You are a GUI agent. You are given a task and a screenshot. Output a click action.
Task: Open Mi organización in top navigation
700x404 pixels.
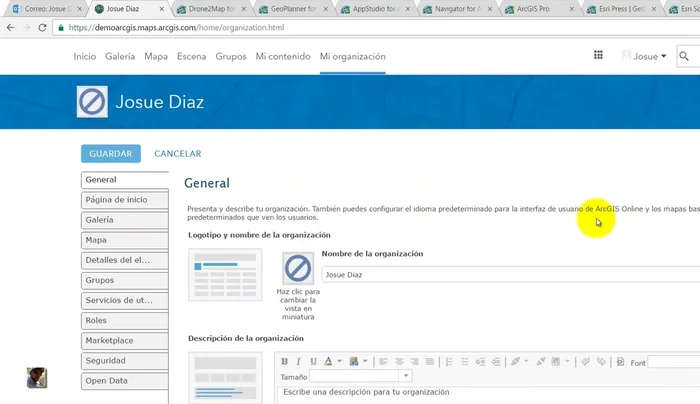point(353,56)
